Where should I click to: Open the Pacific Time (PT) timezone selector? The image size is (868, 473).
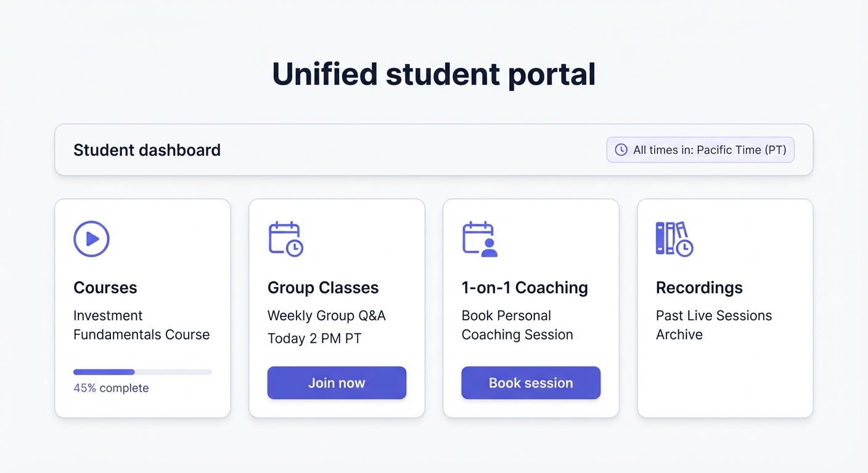point(700,150)
